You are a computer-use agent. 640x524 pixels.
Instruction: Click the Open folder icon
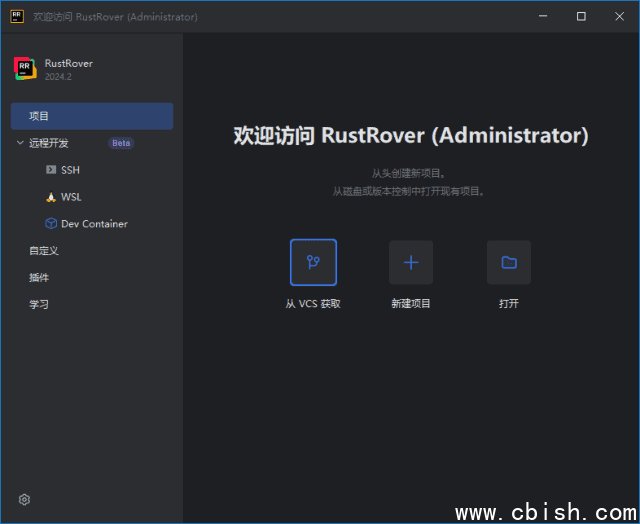coord(509,262)
